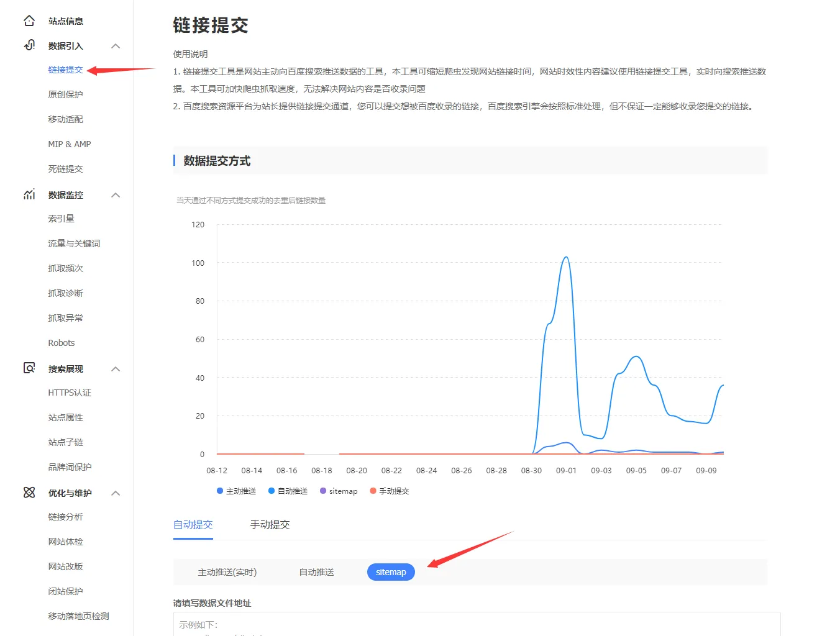Click the 搜索展现 magnifier icon
The height and width of the screenshot is (636, 840).
click(29, 368)
